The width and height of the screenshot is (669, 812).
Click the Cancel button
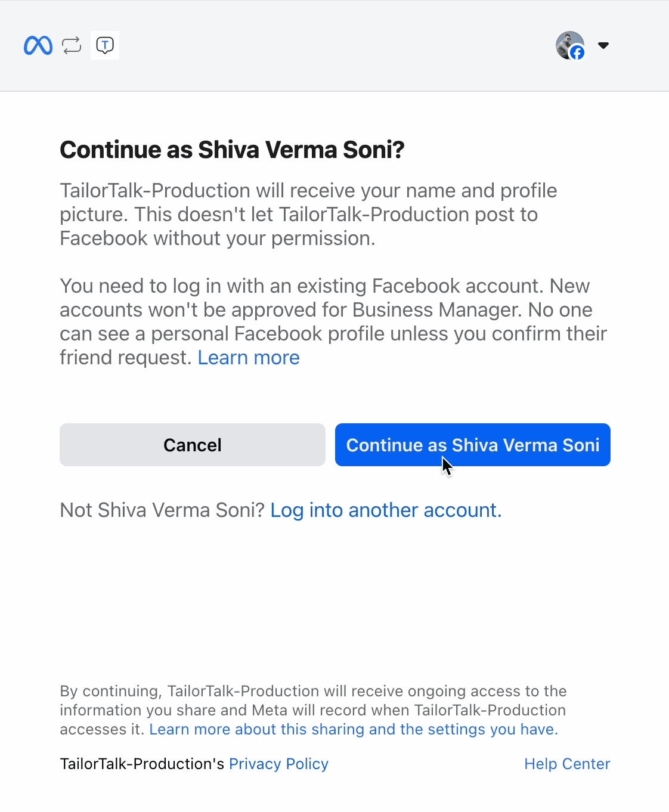click(193, 445)
